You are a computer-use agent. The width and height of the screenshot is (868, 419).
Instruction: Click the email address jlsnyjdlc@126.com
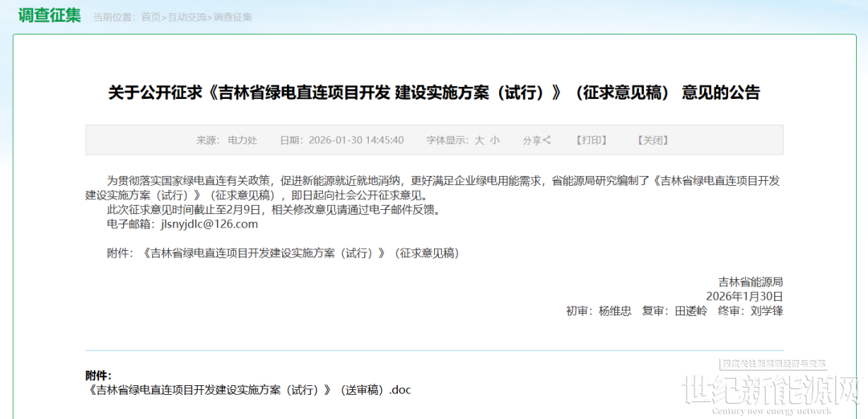tap(209, 224)
